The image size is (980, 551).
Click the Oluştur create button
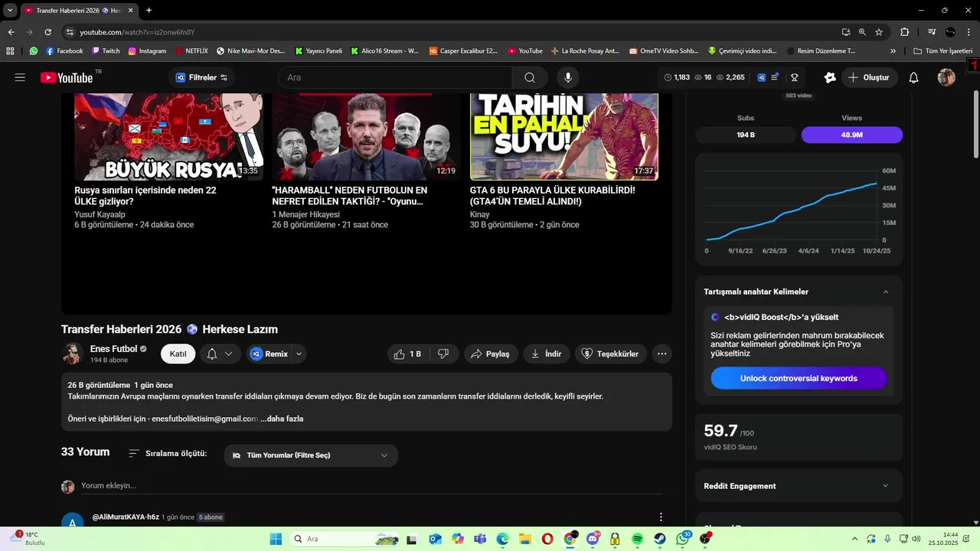[x=869, y=77]
